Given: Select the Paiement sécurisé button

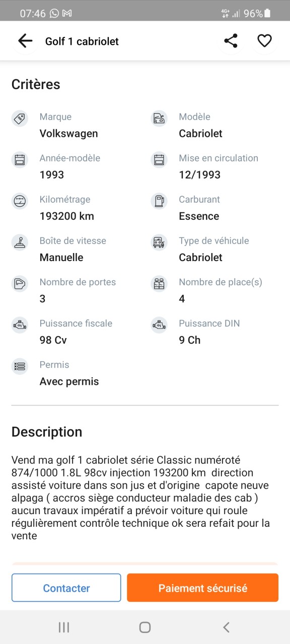Looking at the screenshot, I should (x=203, y=588).
